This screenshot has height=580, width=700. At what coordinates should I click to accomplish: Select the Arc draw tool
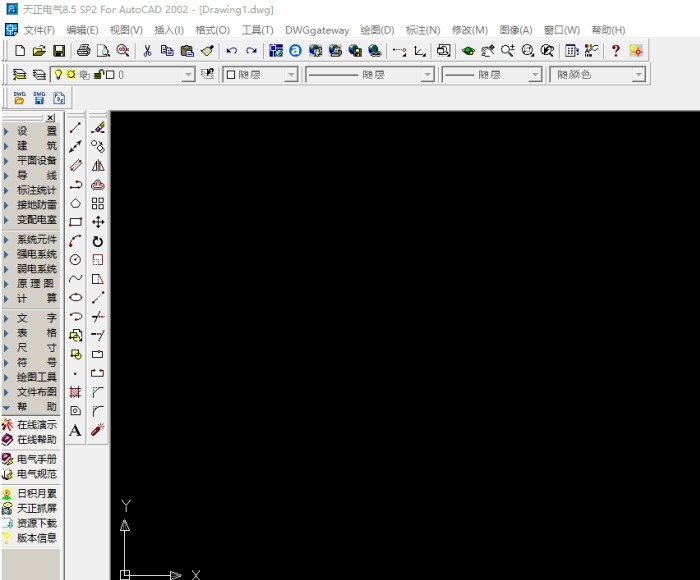click(x=75, y=241)
